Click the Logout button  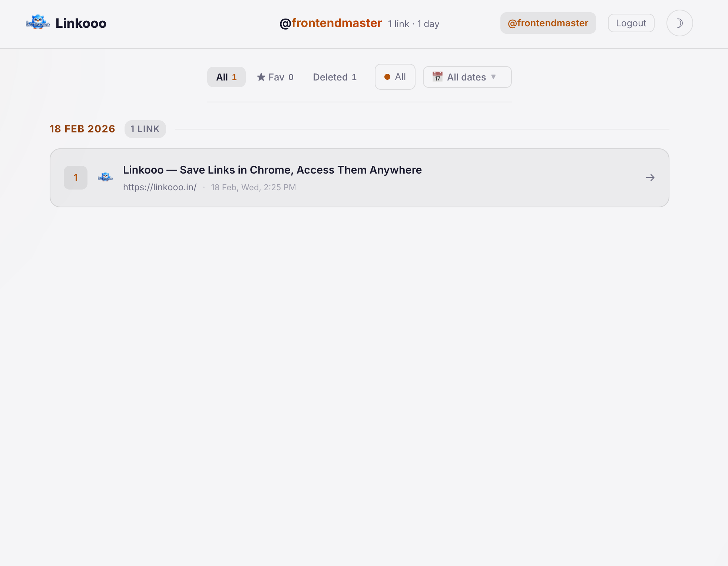pos(631,23)
